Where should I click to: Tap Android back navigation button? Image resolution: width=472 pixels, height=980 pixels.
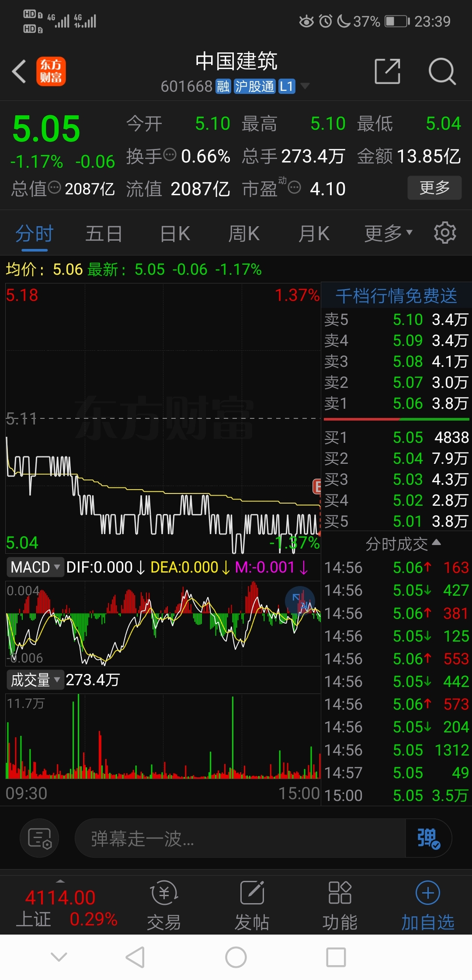point(135,958)
